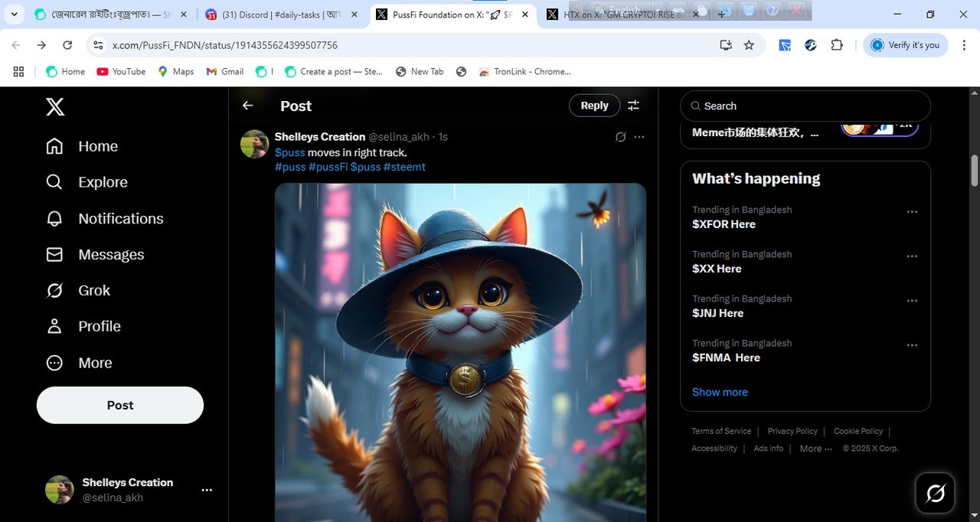Open the Chrome three-dot menu
The image size is (980, 522).
965,45
